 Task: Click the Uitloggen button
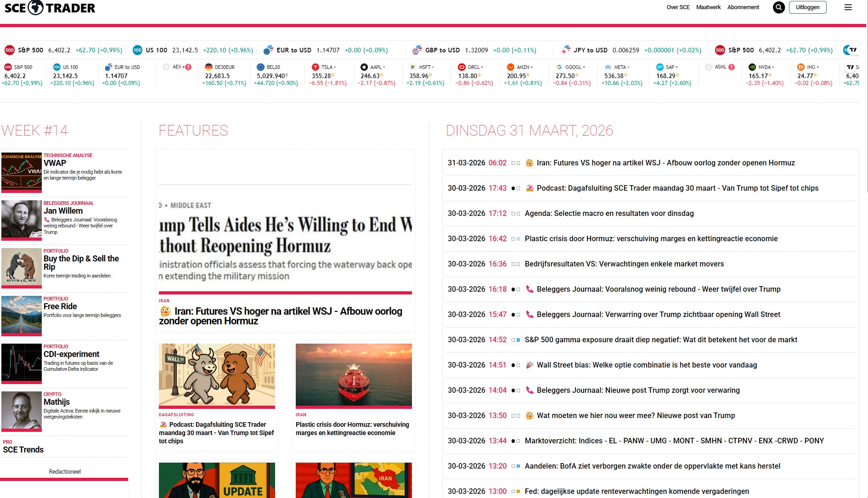(x=807, y=7)
